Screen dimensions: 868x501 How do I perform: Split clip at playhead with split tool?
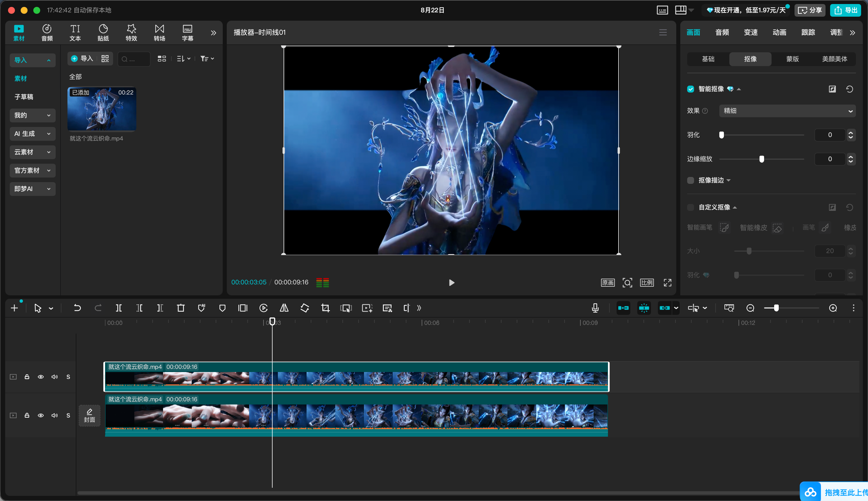pos(119,308)
